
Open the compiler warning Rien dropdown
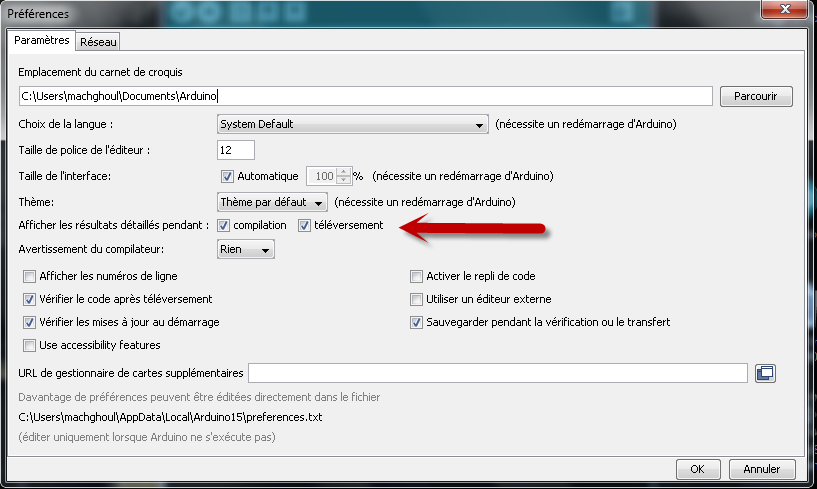click(x=246, y=250)
